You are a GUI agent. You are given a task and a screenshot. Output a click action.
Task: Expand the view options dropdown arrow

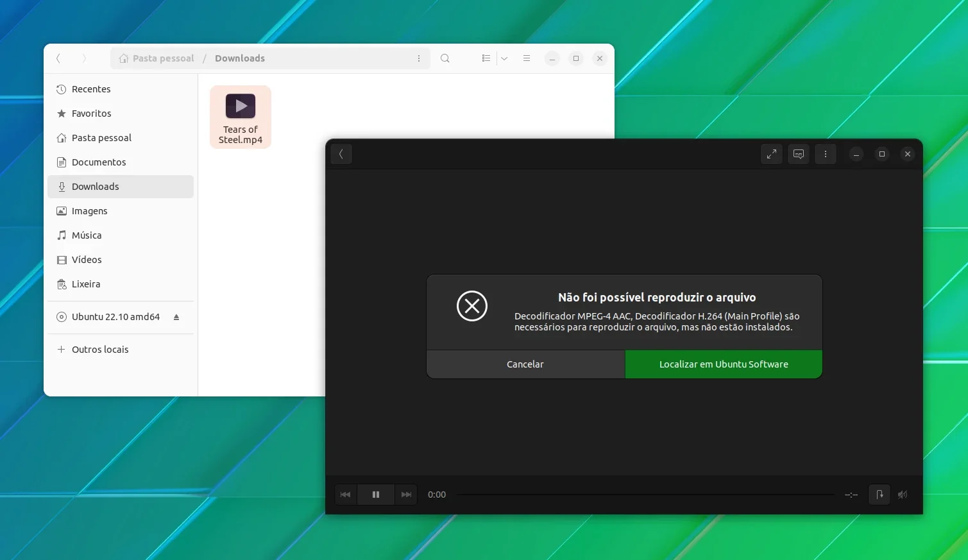[x=505, y=58]
